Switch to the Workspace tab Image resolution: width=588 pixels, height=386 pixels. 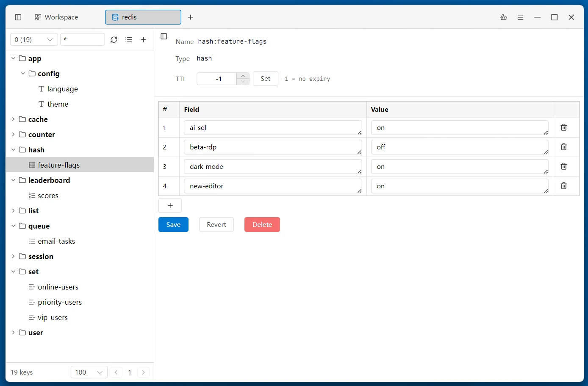coord(56,17)
